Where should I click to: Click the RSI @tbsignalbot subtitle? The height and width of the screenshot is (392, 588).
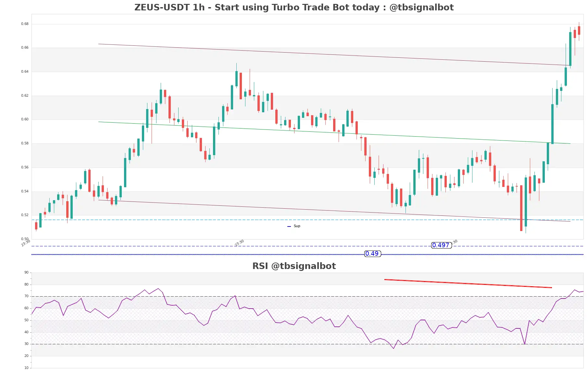(x=294, y=266)
